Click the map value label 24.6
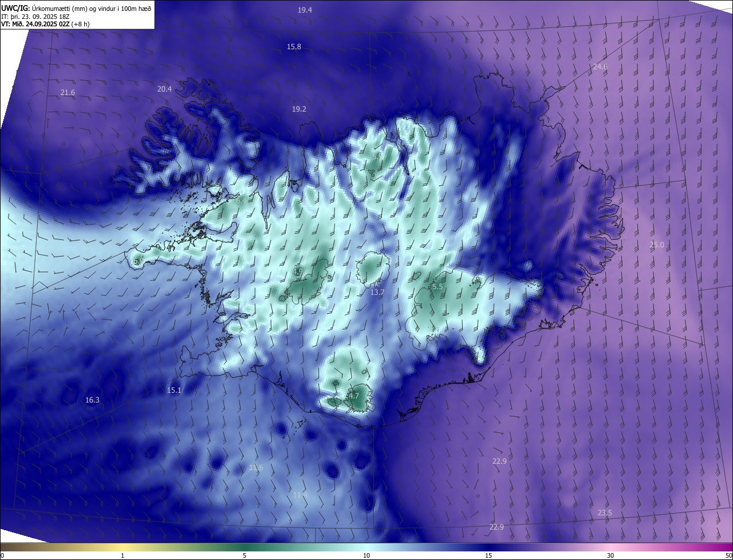The width and height of the screenshot is (733, 560). tap(600, 67)
